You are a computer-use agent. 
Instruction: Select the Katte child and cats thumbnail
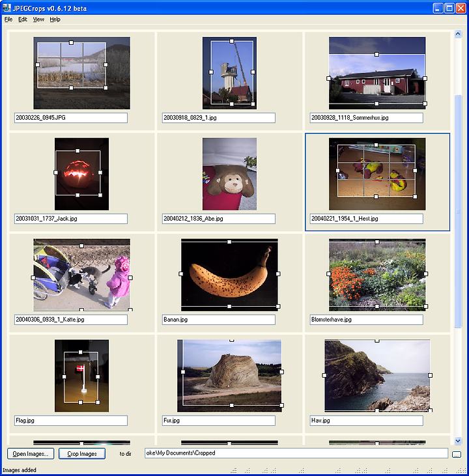(x=81, y=275)
